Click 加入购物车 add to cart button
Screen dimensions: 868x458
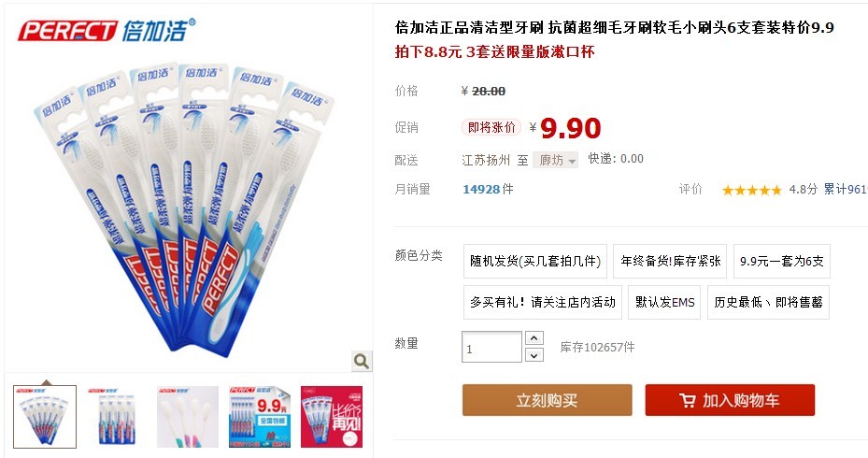(x=730, y=400)
